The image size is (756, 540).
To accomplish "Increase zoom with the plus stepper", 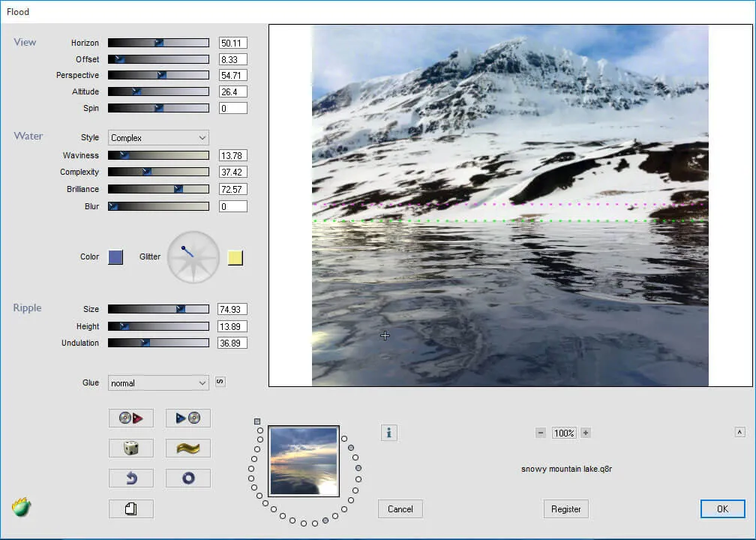I will [585, 432].
